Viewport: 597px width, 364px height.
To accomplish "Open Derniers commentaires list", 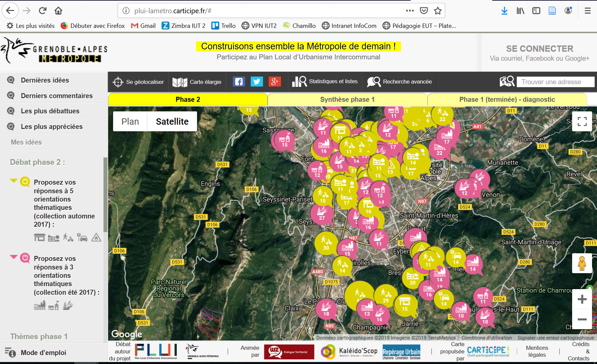I will 57,96.
